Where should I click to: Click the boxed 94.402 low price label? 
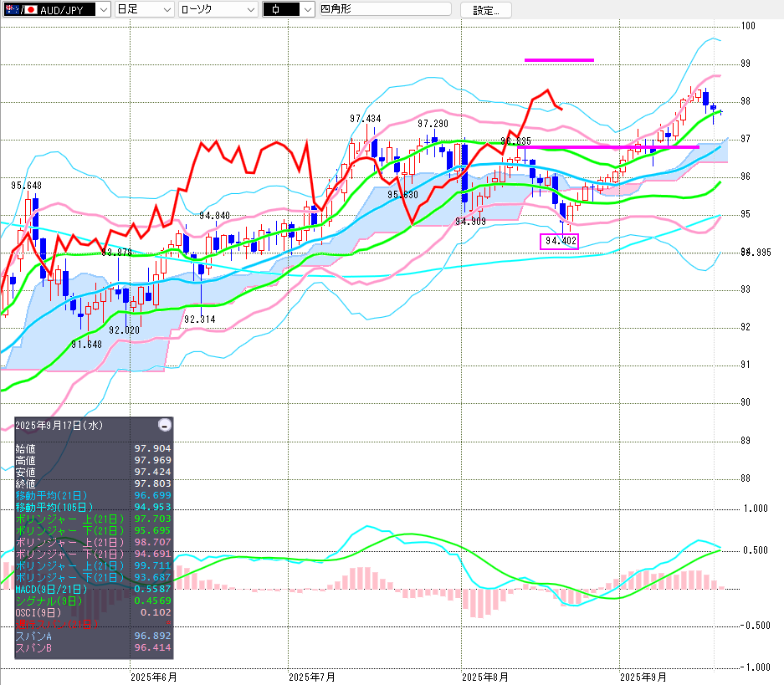(560, 242)
